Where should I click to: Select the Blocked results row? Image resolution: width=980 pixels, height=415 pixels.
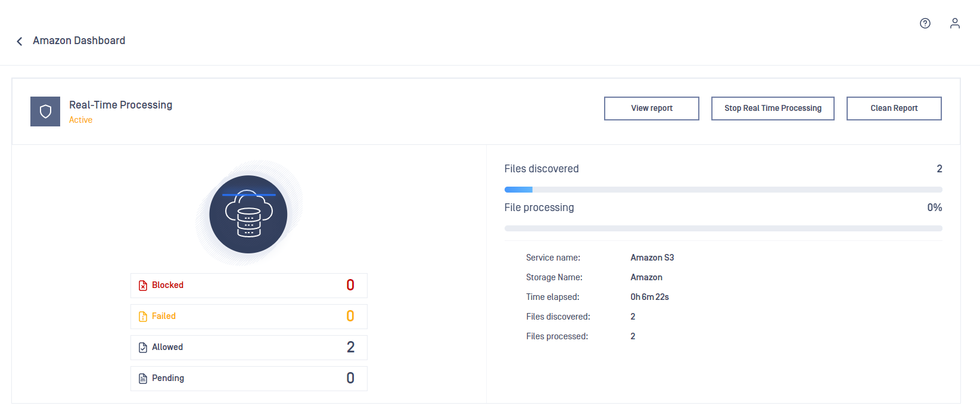point(249,286)
